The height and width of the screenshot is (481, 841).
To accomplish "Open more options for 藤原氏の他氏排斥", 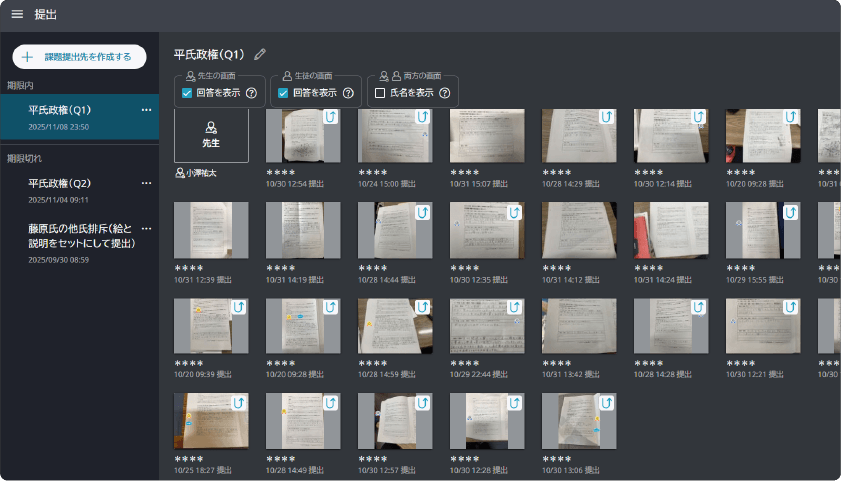I will pyautogui.click(x=146, y=228).
